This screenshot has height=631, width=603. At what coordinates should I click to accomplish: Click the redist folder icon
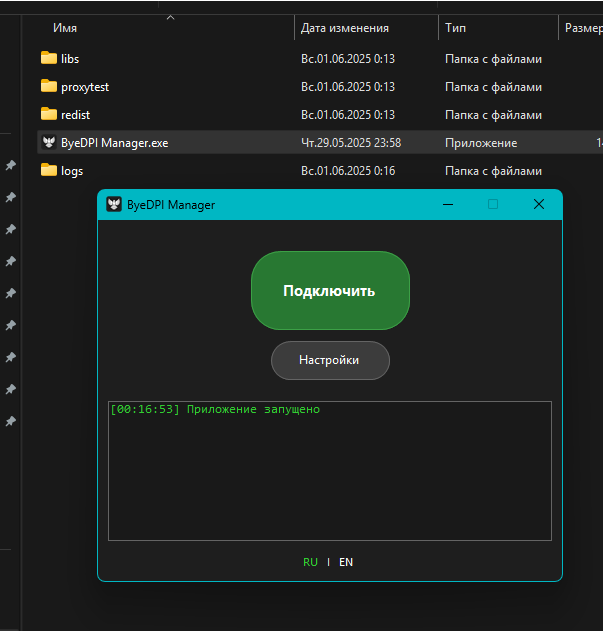pyautogui.click(x=49, y=114)
